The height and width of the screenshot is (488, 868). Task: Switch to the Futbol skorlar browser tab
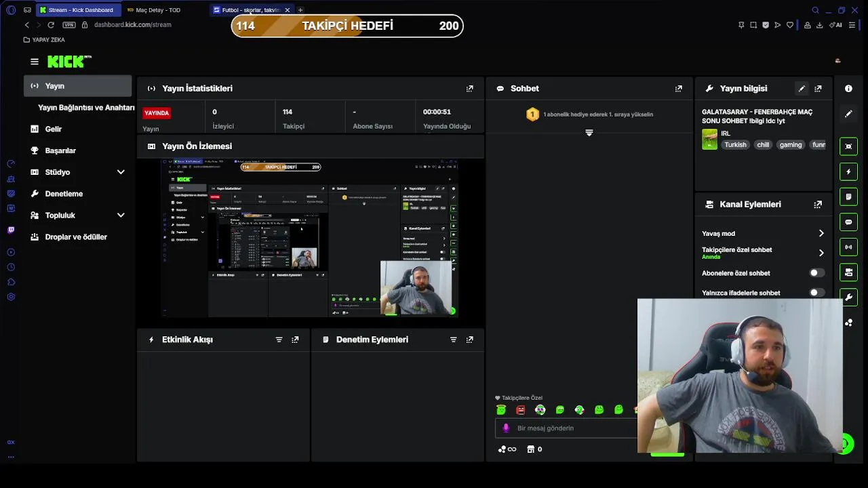pyautogui.click(x=248, y=10)
